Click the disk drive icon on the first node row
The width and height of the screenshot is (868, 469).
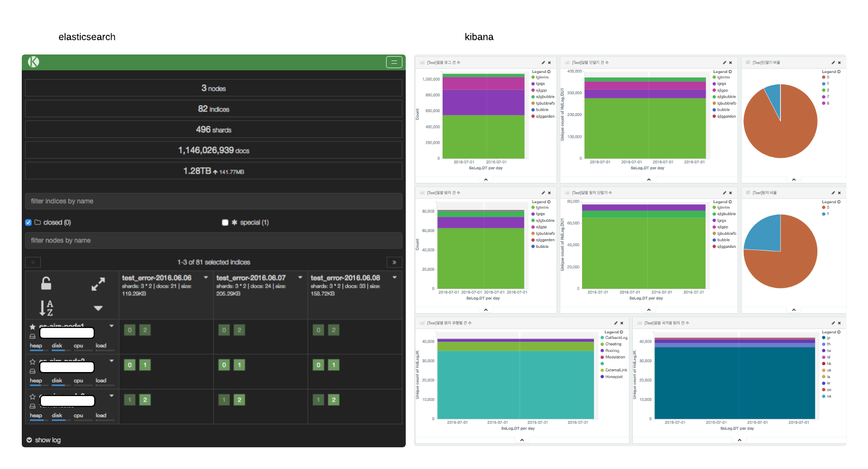click(33, 337)
